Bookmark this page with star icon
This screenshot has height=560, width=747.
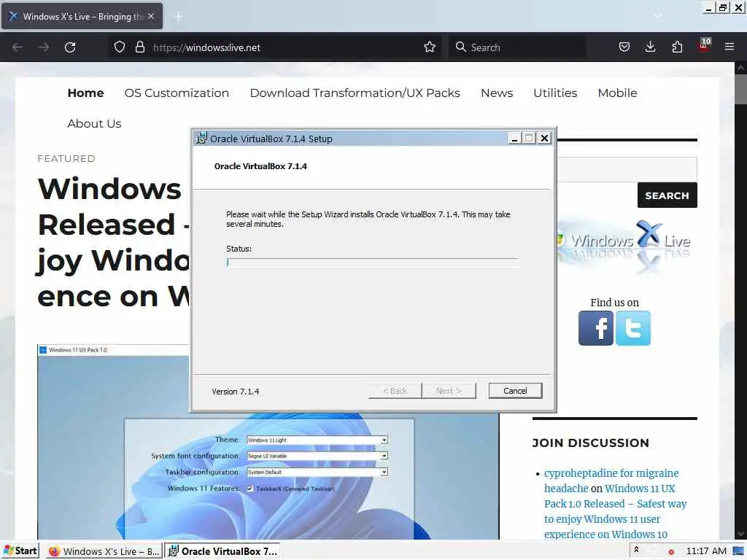click(x=430, y=47)
